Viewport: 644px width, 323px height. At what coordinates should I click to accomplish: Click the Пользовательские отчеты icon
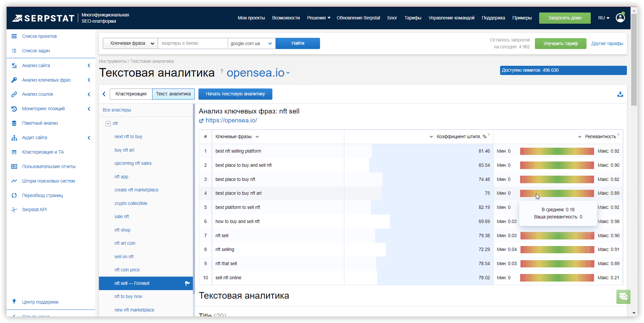[x=14, y=166]
